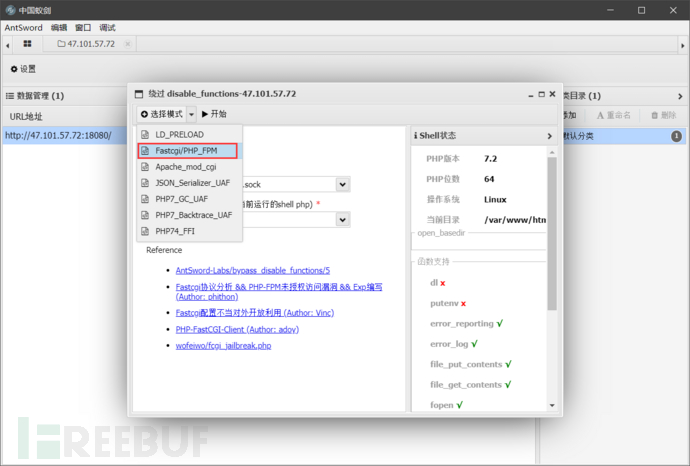Open the AntSword menu
The width and height of the screenshot is (690, 466).
coord(24,28)
